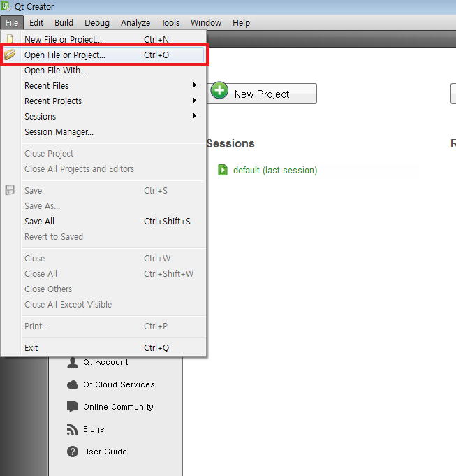Click the New File document icon
Screen dimensions: 456x476
pyautogui.click(x=10, y=38)
